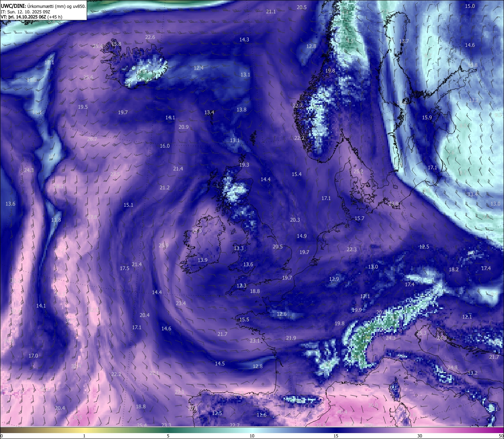Click the value 15.4 in the North Sea

click(296, 174)
